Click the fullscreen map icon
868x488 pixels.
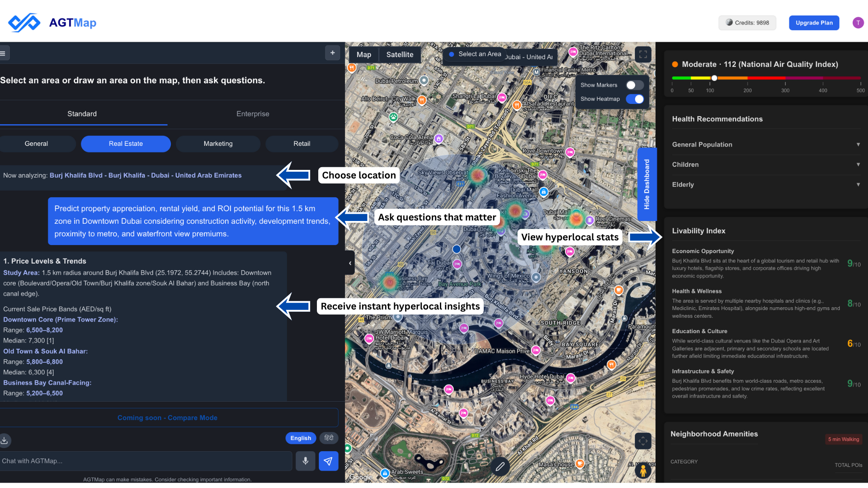[643, 55]
